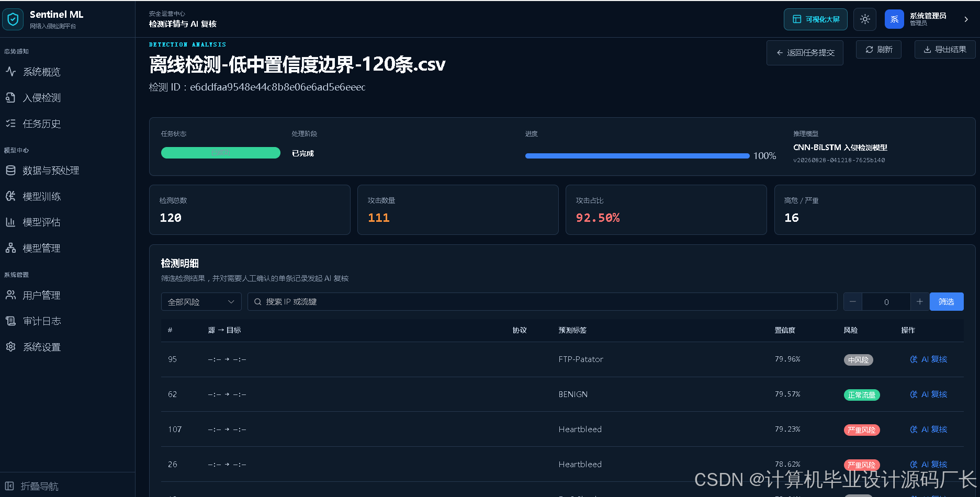
Task: Open 入侵检测 in the sidebar
Action: pyautogui.click(x=41, y=98)
